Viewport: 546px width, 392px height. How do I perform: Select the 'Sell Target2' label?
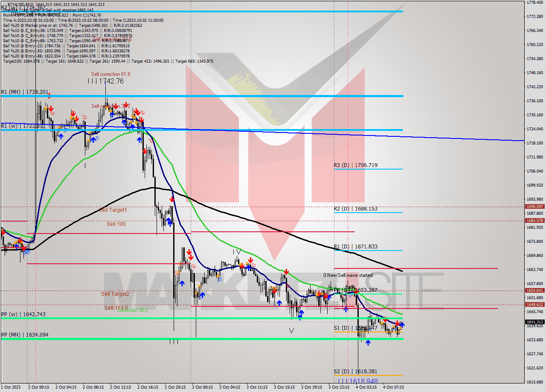point(115,294)
